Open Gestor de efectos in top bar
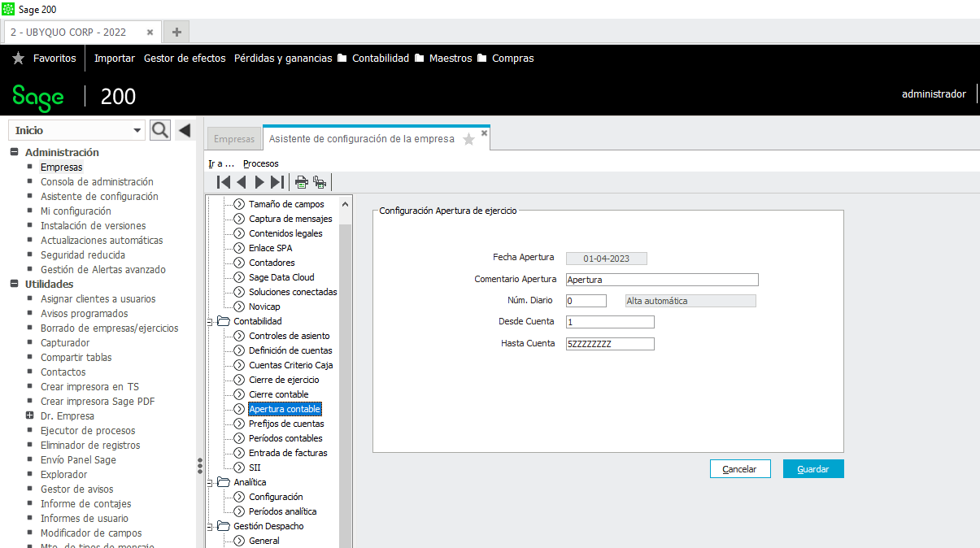Screen dimensions: 980x548 [x=185, y=59]
